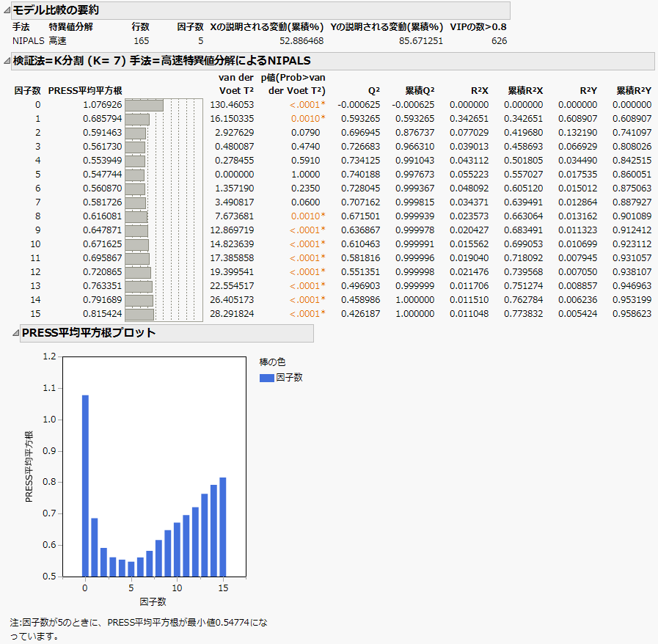Click the grey horizontal bar for factor 0 row
Viewport: 658px width, 644px height.
(144, 105)
